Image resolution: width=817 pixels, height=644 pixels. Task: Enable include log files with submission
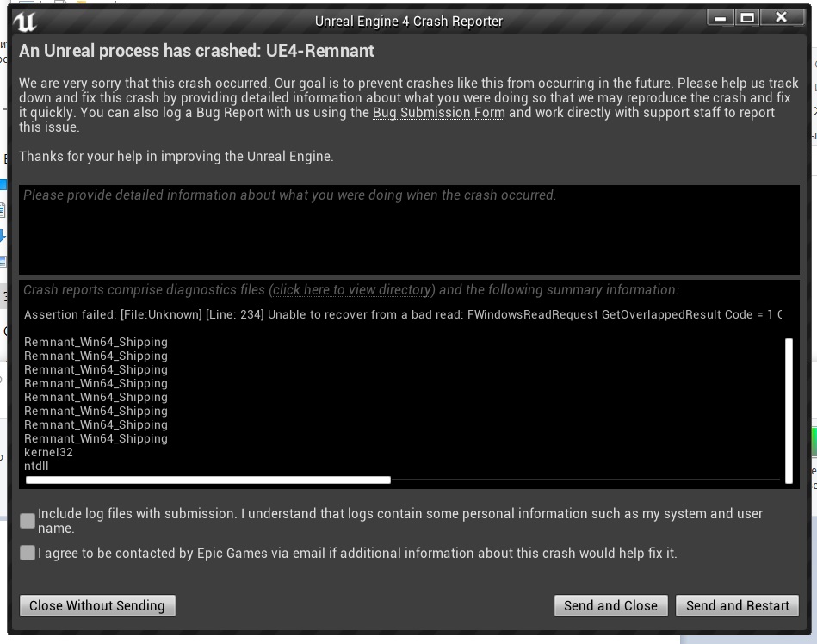pyautogui.click(x=28, y=520)
